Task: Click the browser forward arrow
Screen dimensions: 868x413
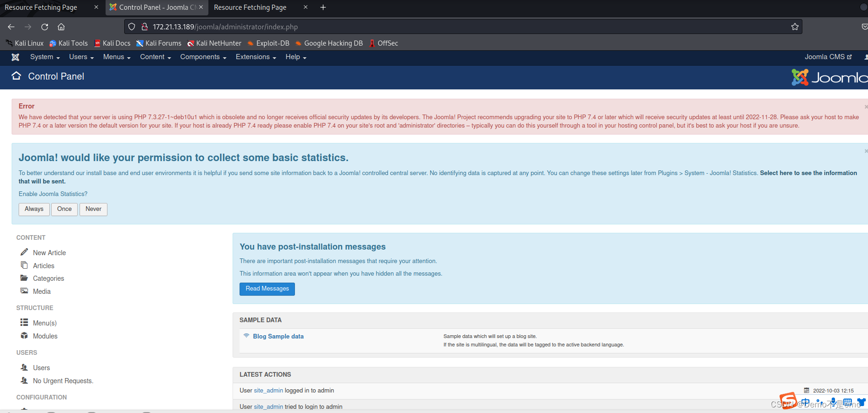Action: click(28, 27)
